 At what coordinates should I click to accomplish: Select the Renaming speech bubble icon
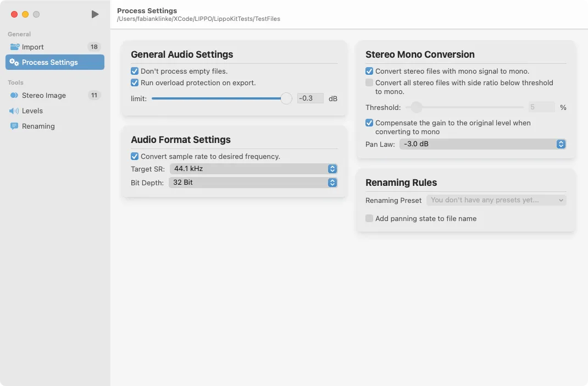point(14,126)
